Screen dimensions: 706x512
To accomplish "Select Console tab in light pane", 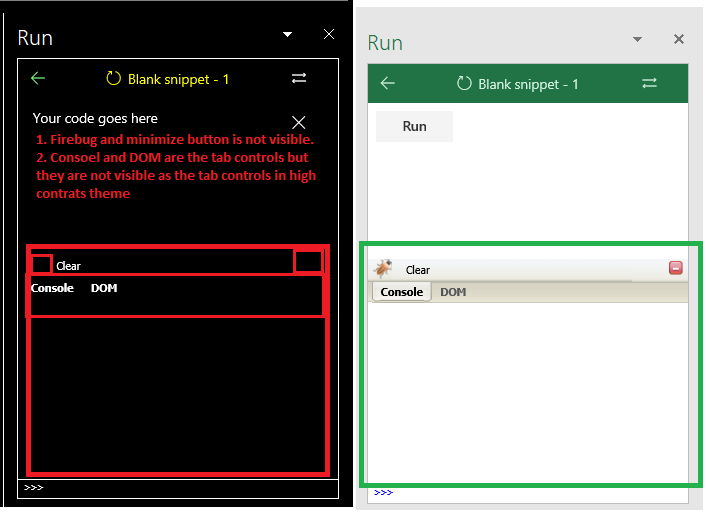I will click(402, 292).
